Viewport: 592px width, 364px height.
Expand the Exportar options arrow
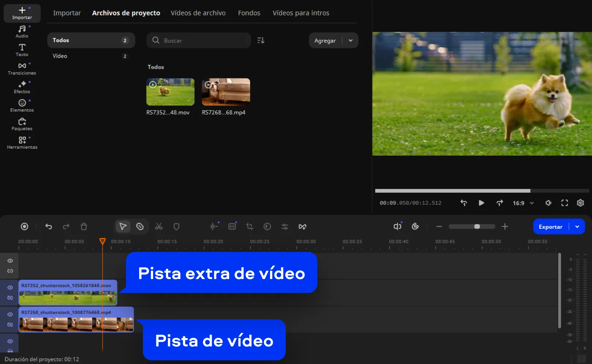point(577,227)
